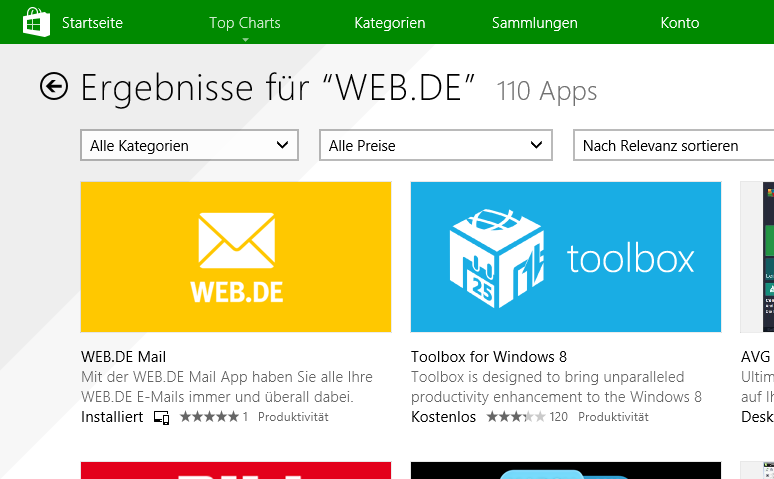The height and width of the screenshot is (479, 774).
Task: Click the small arrow beneath Top Charts
Action: click(245, 40)
